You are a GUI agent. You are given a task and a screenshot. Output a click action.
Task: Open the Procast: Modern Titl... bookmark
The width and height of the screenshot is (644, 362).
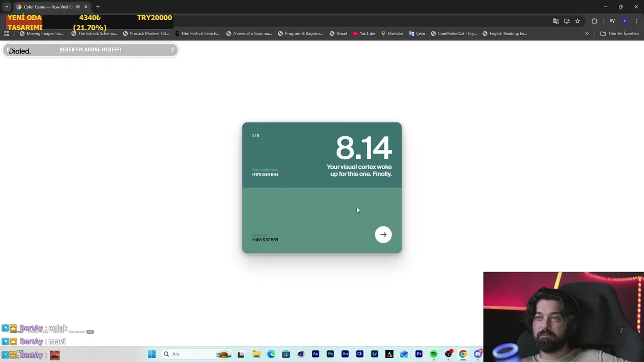[x=146, y=34]
